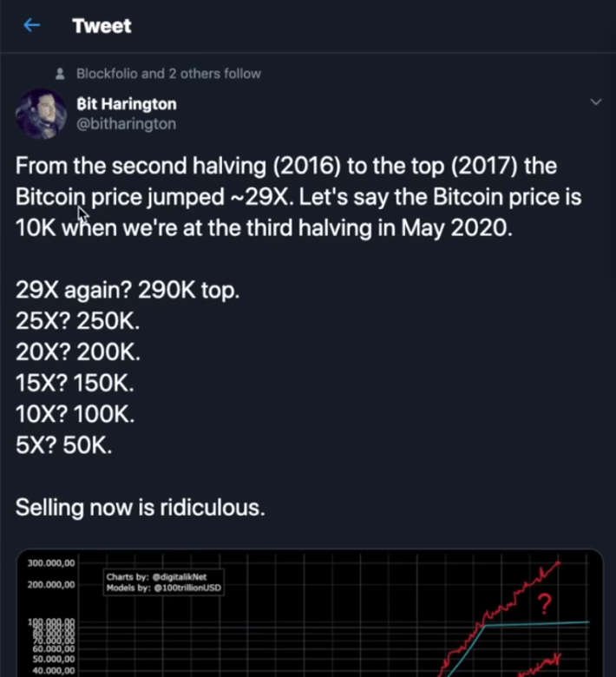Screen dimensions: 616x677
Task: Click the Bit Harington display name
Action: tap(127, 104)
